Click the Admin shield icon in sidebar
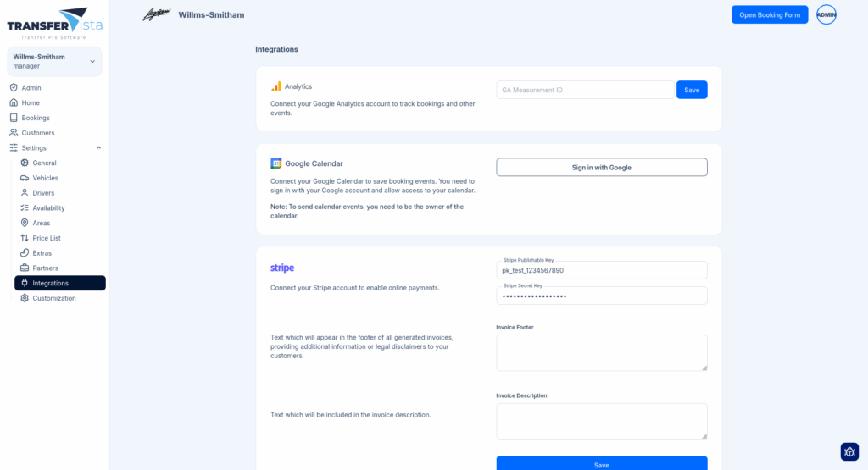868x470 pixels. pos(14,88)
